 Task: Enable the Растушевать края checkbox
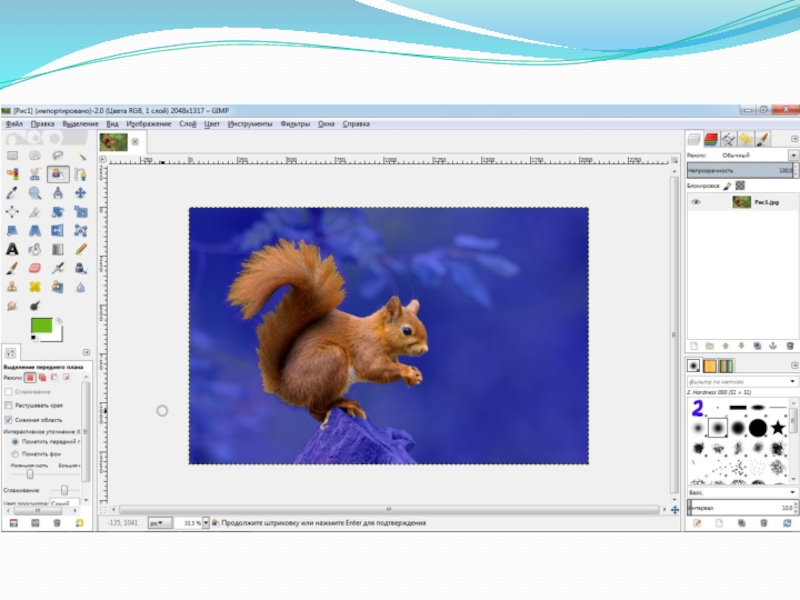pyautogui.click(x=9, y=405)
